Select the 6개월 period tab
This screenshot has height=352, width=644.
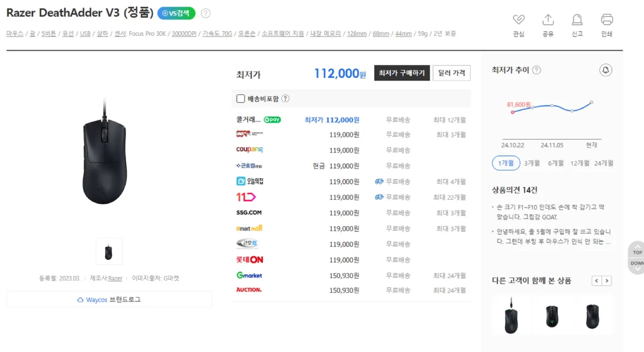tap(556, 163)
